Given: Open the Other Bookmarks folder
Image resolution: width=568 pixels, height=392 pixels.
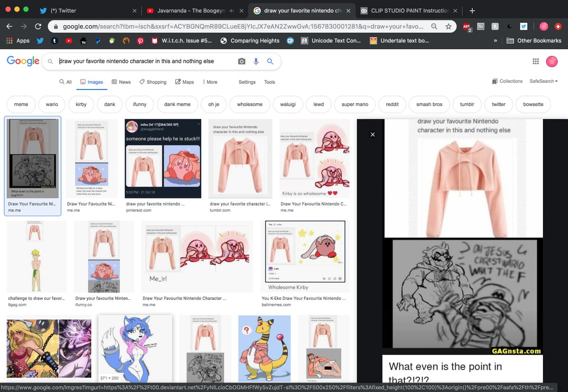Looking at the screenshot, I should tap(534, 41).
